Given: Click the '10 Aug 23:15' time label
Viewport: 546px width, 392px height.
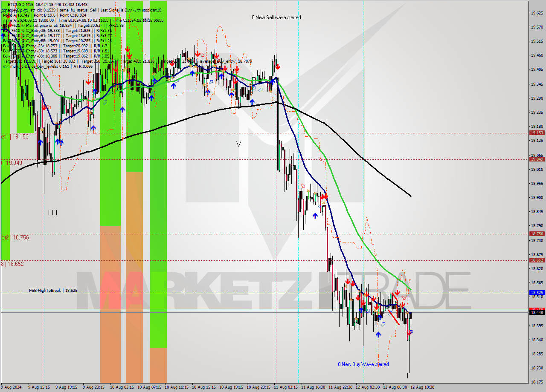Looking at the screenshot, I should pos(258,387).
